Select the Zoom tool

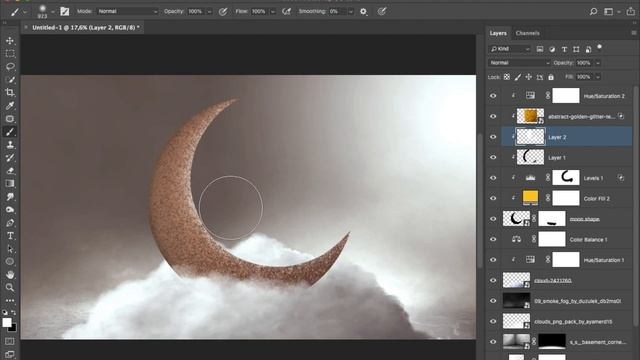tap(10, 288)
